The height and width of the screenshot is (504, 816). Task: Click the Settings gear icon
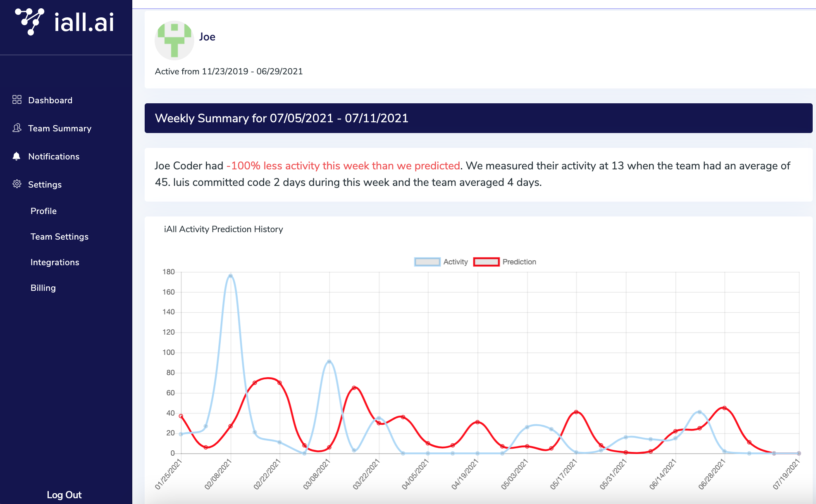coord(17,184)
